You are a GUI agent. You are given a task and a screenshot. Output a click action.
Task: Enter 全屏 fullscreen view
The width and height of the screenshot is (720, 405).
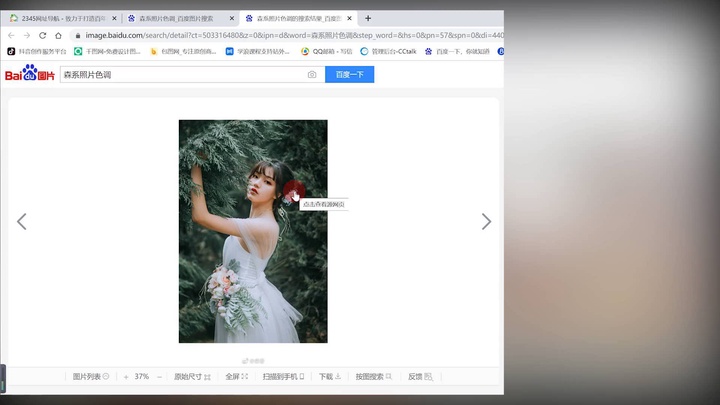[236, 377]
